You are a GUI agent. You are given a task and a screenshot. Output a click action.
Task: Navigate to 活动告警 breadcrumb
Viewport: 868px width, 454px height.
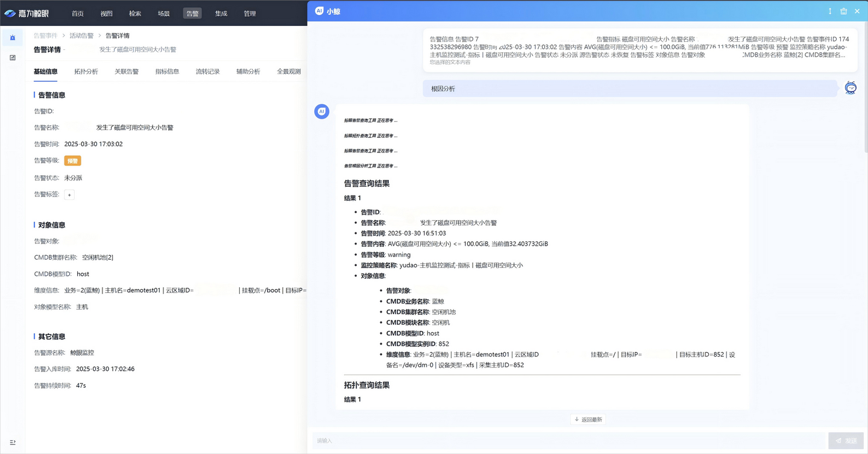point(81,36)
